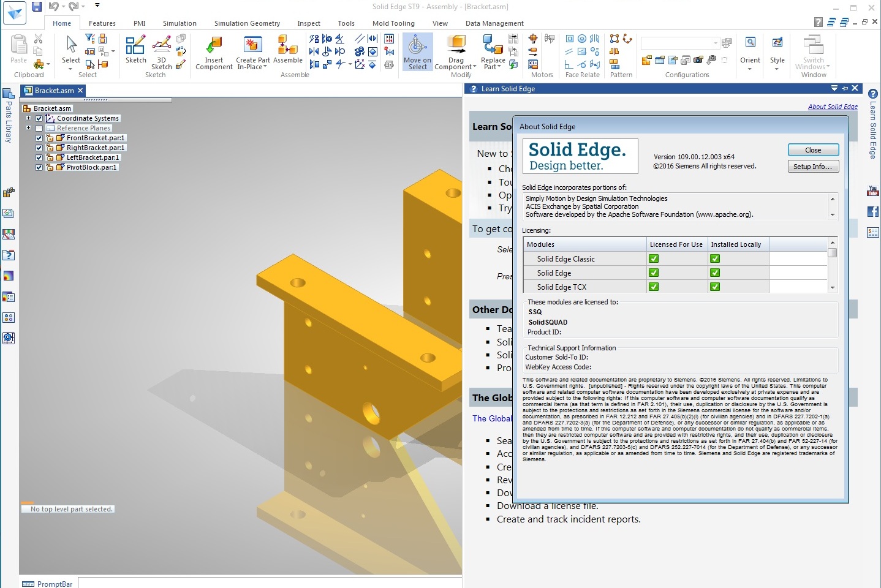The width and height of the screenshot is (881, 588).
Task: Click the Sketch tool icon
Action: coord(135,45)
